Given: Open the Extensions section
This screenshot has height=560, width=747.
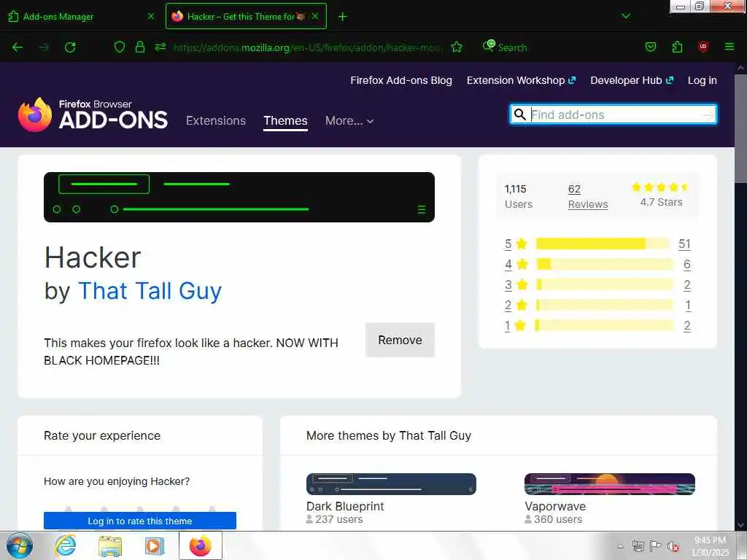Looking at the screenshot, I should (216, 120).
